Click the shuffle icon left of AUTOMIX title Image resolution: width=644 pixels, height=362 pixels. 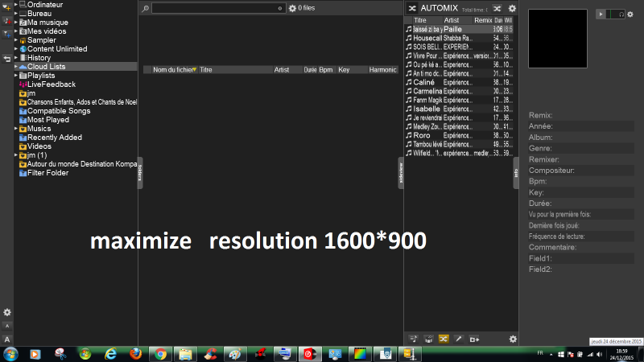pyautogui.click(x=412, y=8)
